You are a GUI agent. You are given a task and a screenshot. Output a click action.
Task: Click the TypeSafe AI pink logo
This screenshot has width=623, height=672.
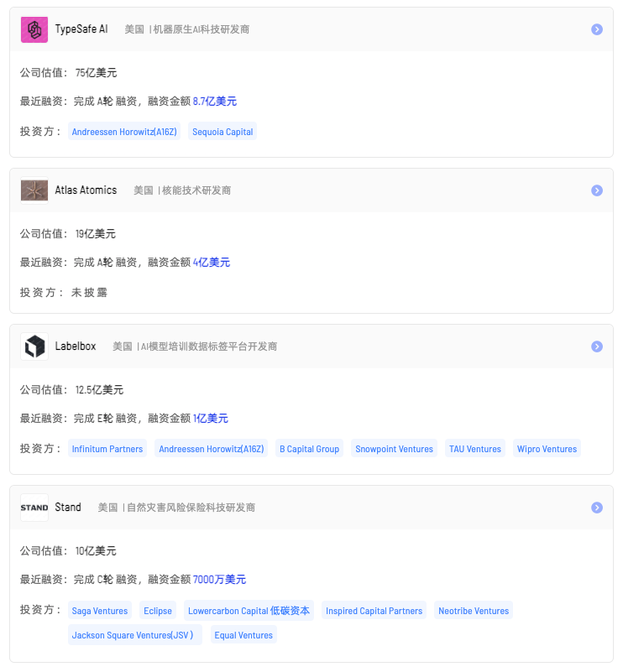coord(34,29)
